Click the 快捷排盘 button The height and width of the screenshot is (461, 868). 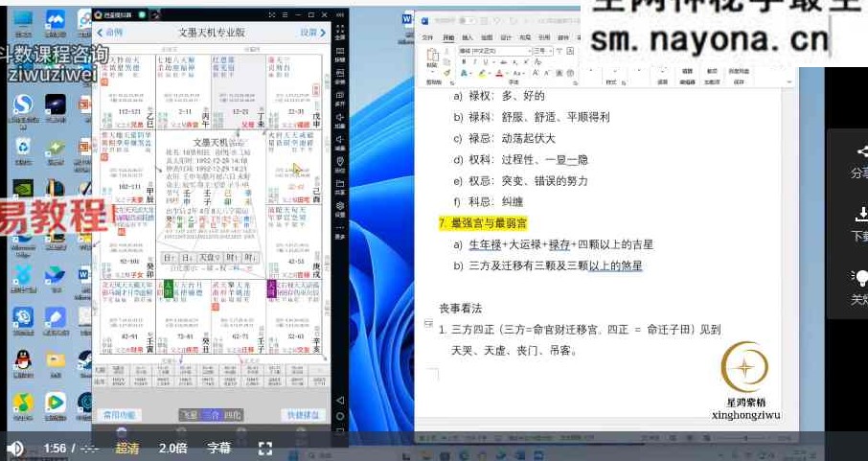303,414
